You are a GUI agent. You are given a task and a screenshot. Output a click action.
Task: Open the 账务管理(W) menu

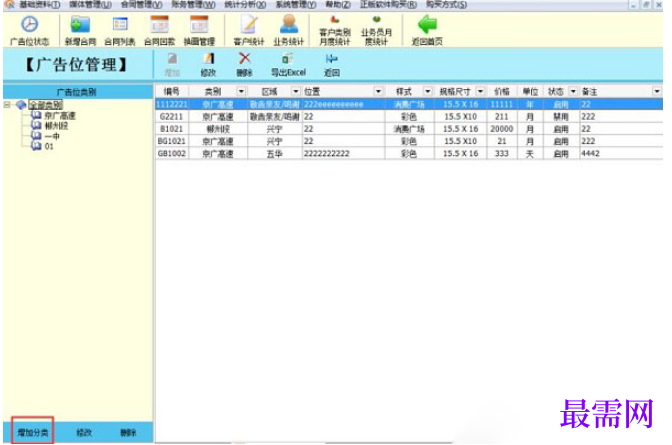coord(193,5)
